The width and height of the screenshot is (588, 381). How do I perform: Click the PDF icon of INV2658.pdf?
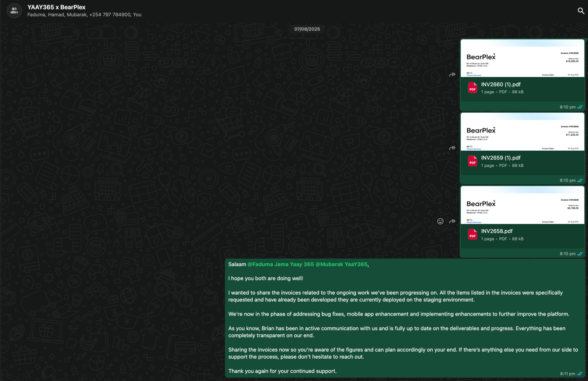(x=472, y=234)
